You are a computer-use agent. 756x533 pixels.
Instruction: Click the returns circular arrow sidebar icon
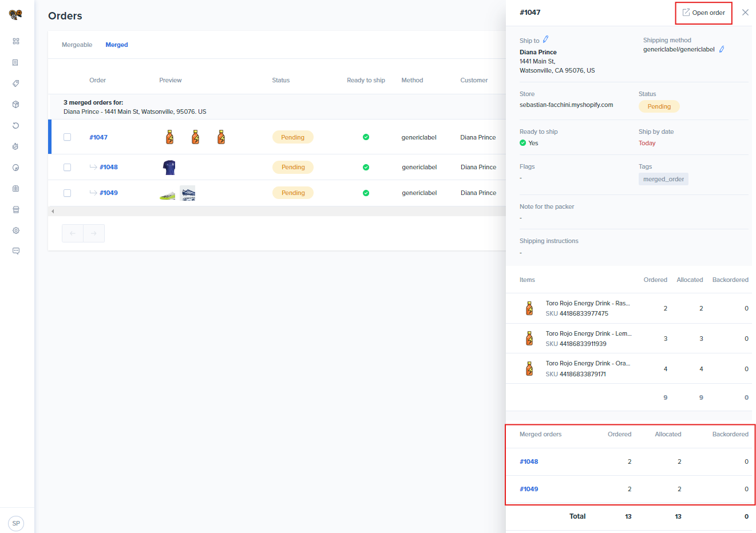coord(16,126)
